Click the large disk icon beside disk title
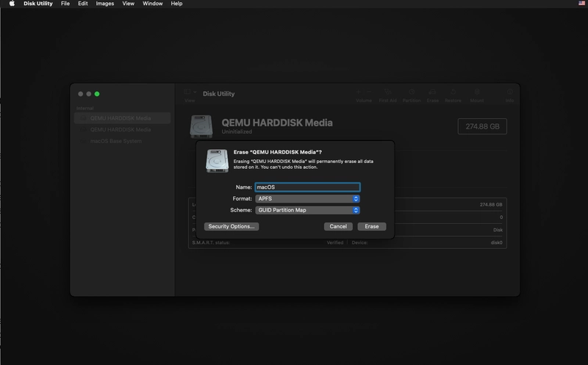The width and height of the screenshot is (588, 365). point(201,126)
